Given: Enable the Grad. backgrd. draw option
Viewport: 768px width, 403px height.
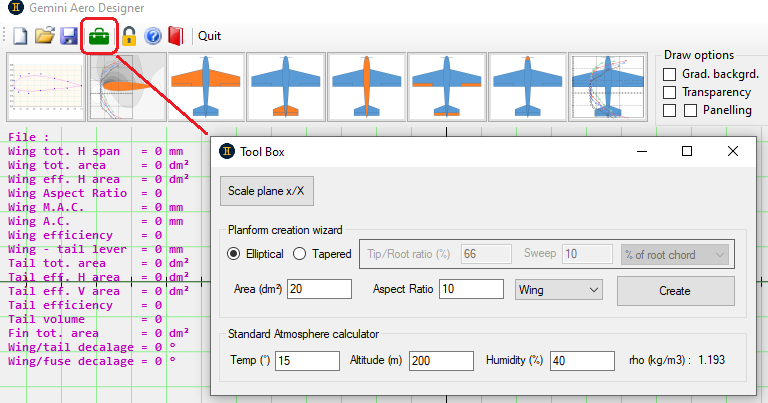Looking at the screenshot, I should click(669, 74).
